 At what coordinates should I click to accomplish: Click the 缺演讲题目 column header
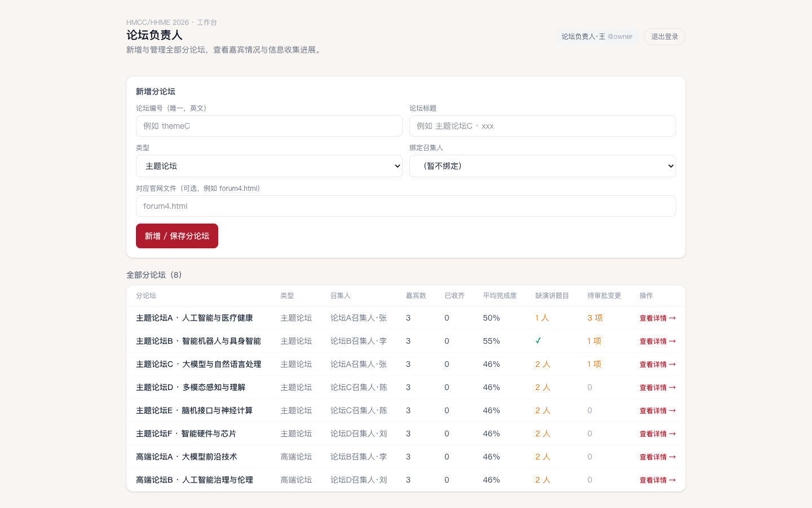(552, 296)
